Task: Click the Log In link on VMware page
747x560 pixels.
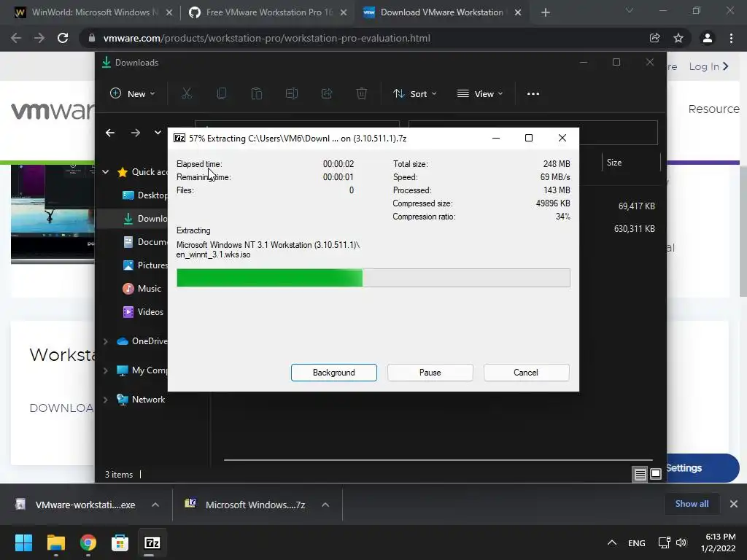Action: click(x=708, y=66)
